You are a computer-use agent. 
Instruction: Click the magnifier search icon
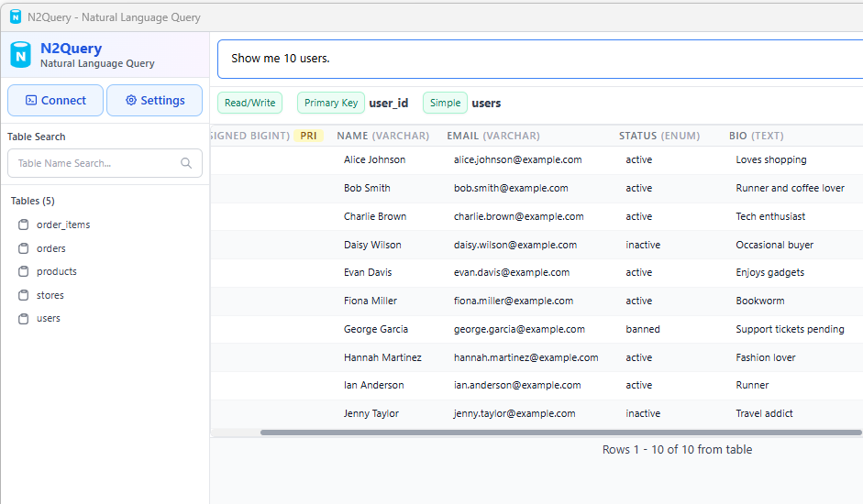click(x=186, y=163)
